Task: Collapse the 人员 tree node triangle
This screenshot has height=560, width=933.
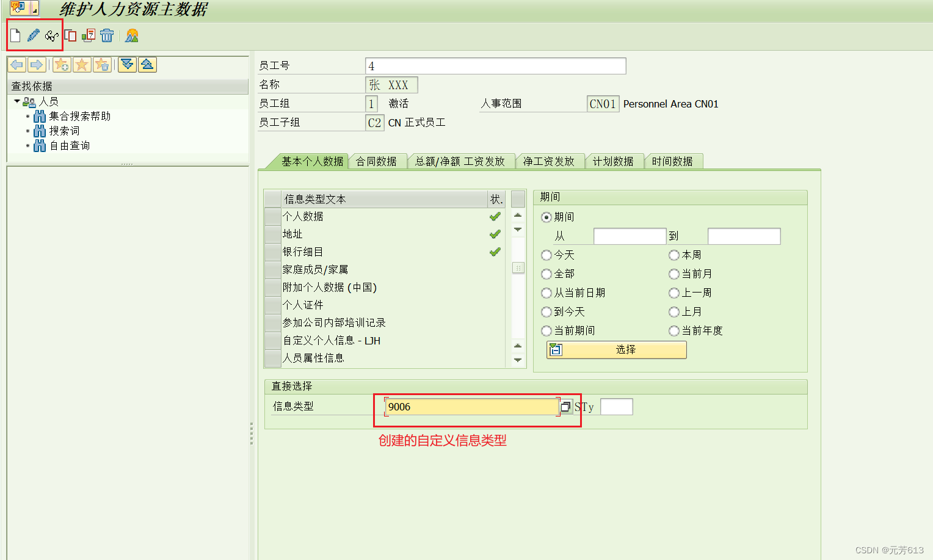Action: [x=17, y=101]
